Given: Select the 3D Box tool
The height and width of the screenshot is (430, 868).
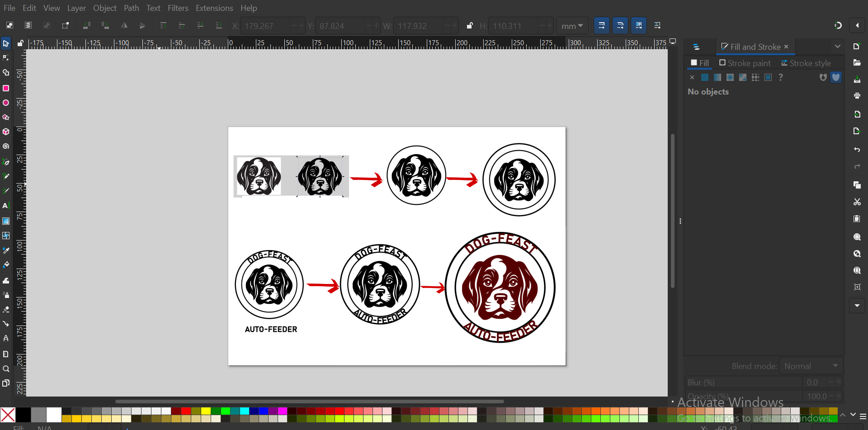Looking at the screenshot, I should [6, 132].
